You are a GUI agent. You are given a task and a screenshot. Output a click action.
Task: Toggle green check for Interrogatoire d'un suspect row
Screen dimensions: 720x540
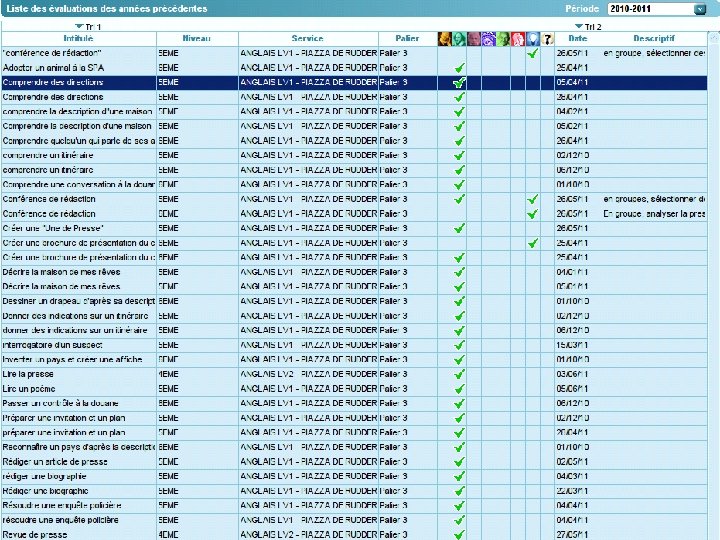coord(459,345)
